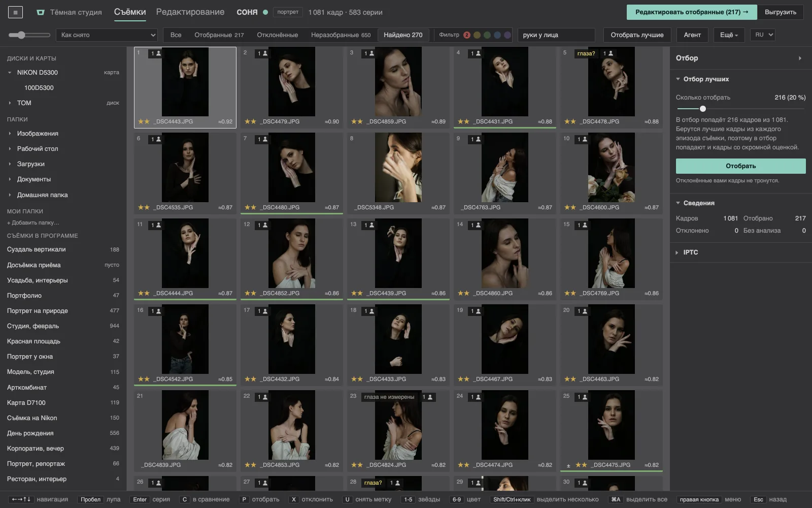Open the Ещё dropdown menu
This screenshot has width=812, height=508.
click(729, 35)
